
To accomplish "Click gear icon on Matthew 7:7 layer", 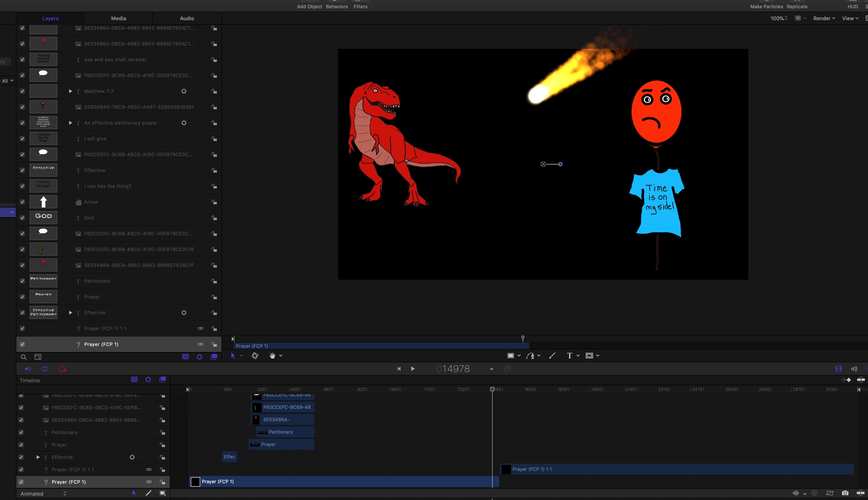I will (x=184, y=91).
